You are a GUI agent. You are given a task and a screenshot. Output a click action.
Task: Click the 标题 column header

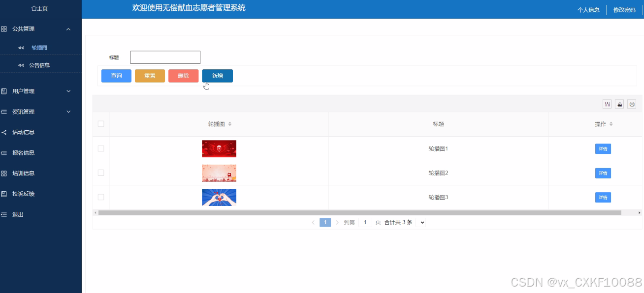coord(438,124)
